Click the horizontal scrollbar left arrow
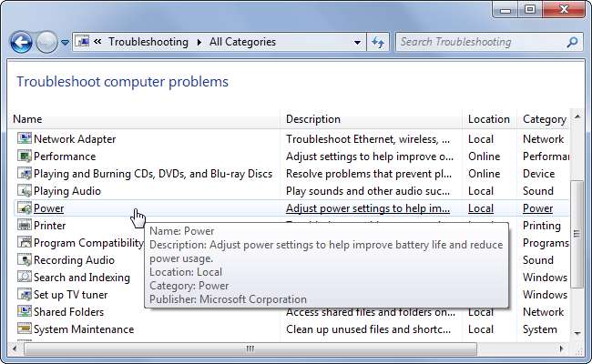592x364 pixels. [x=15, y=349]
